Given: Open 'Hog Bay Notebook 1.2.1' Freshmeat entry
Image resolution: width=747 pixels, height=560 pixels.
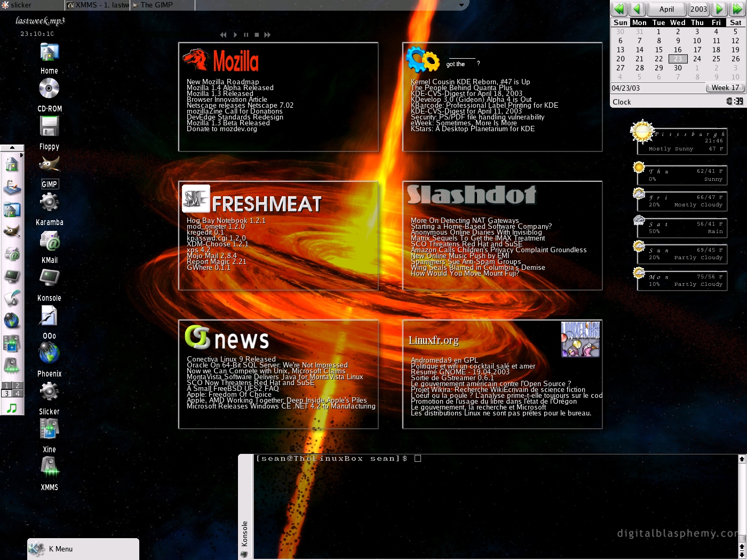Looking at the screenshot, I should point(226,220).
